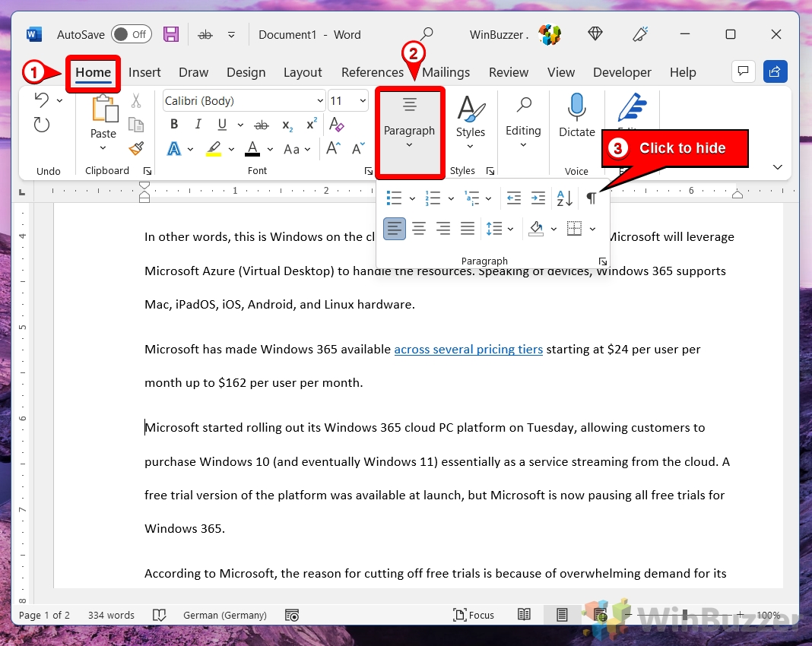Viewport: 812px width, 646px height.
Task: Open the Line and Paragraph Spacing menu
Action: click(x=500, y=228)
